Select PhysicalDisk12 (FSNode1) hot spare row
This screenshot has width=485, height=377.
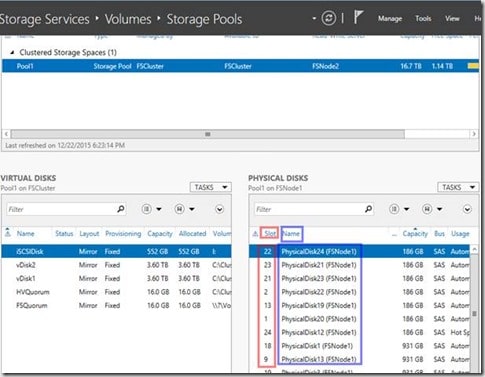pos(360,332)
